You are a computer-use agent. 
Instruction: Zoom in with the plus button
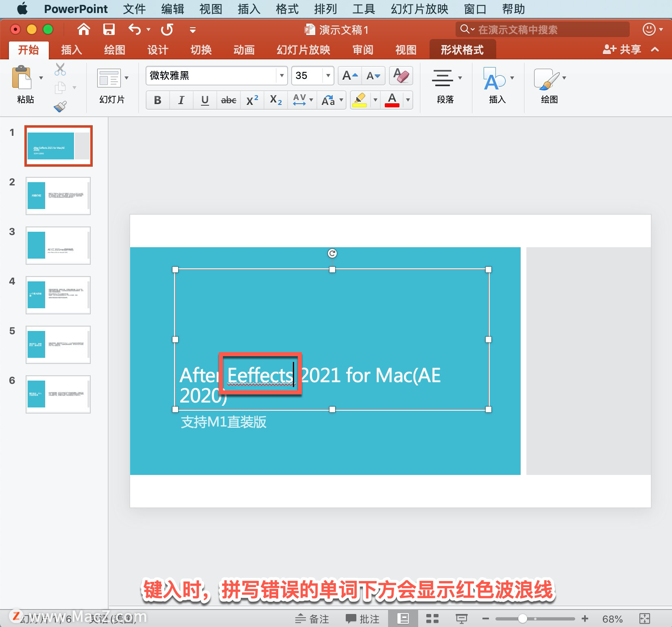click(585, 619)
